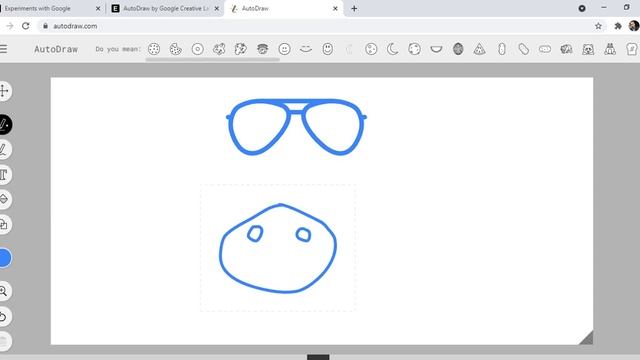Select the move/select tool in left toolbar
The width and height of the screenshot is (640, 360).
[4, 91]
